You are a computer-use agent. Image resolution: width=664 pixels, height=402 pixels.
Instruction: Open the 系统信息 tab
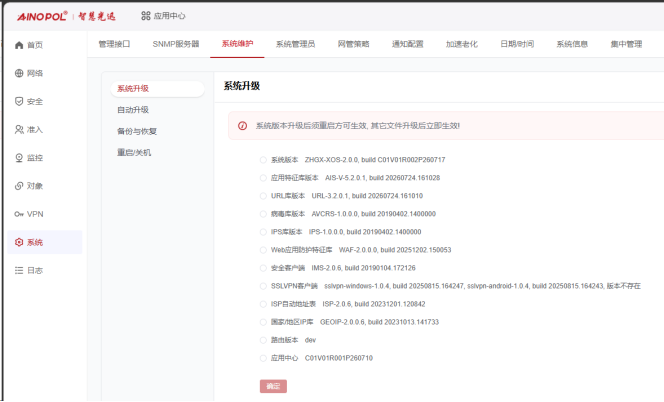click(x=572, y=44)
